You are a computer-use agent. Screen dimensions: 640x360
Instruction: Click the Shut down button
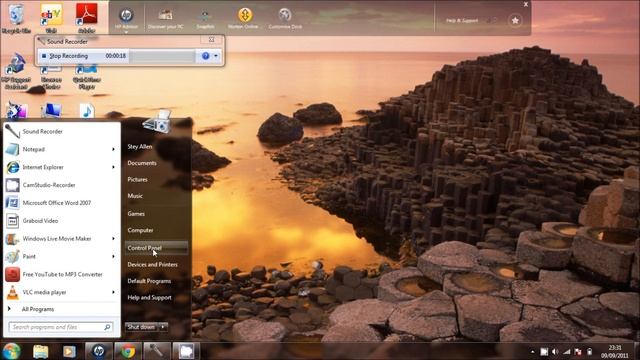click(x=141, y=327)
